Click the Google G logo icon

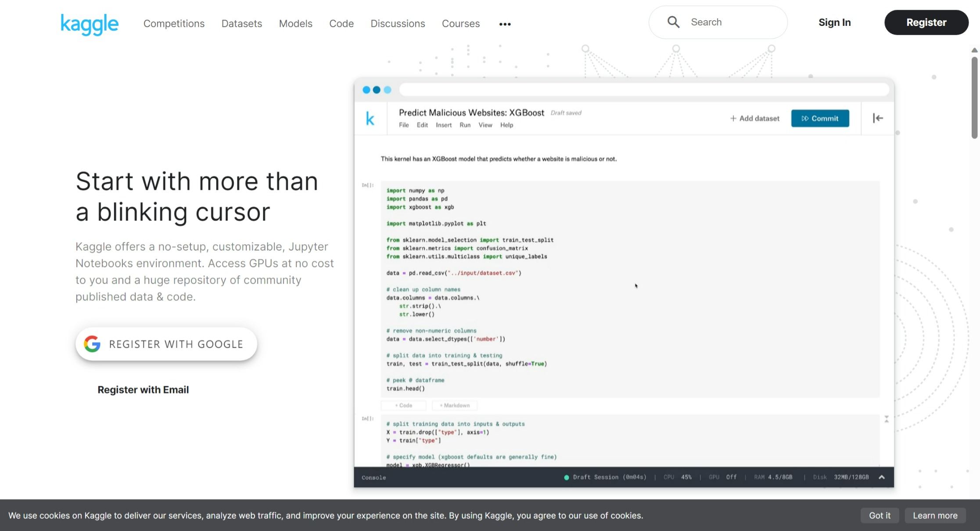[92, 344]
